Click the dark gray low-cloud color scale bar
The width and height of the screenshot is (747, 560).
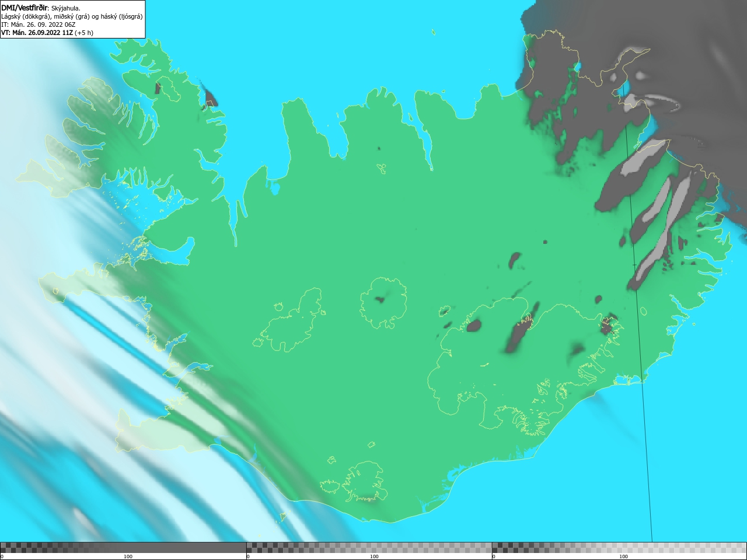(123, 548)
